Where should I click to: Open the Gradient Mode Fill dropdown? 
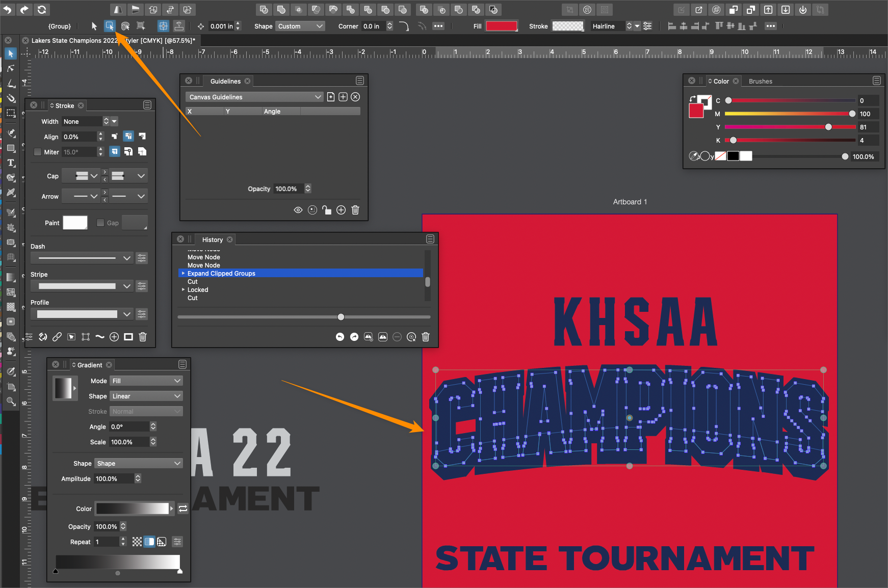click(x=146, y=381)
